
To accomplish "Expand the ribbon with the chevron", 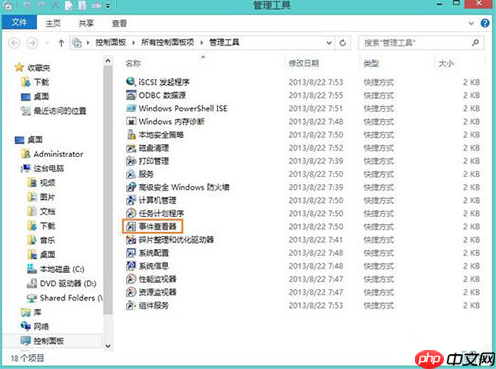I will click(x=471, y=23).
